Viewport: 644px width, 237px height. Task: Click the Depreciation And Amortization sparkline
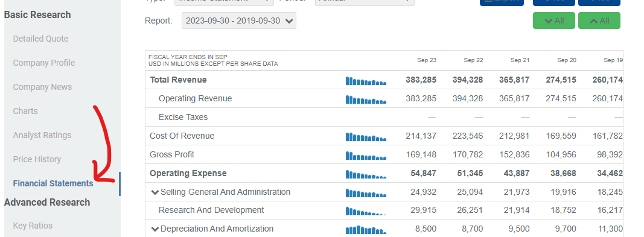366,230
